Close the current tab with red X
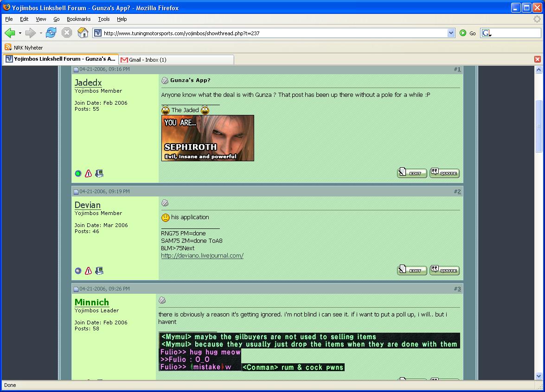 [x=538, y=59]
